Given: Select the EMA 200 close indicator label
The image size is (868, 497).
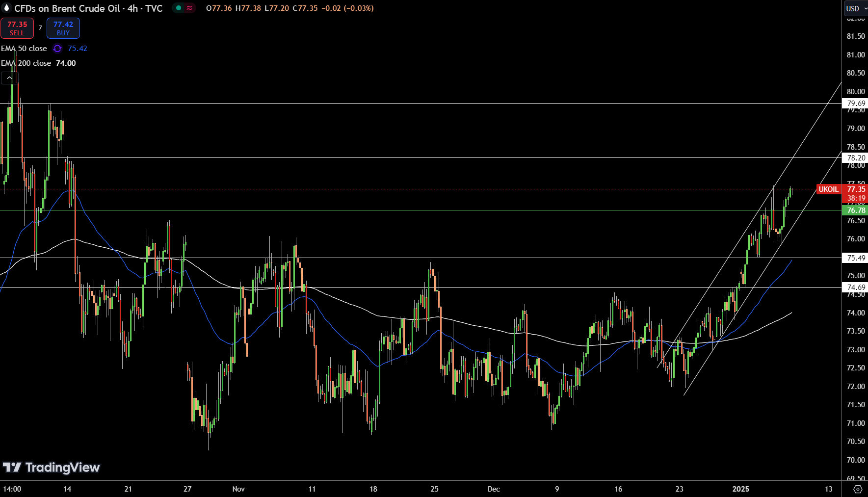Looking at the screenshot, I should pos(26,63).
